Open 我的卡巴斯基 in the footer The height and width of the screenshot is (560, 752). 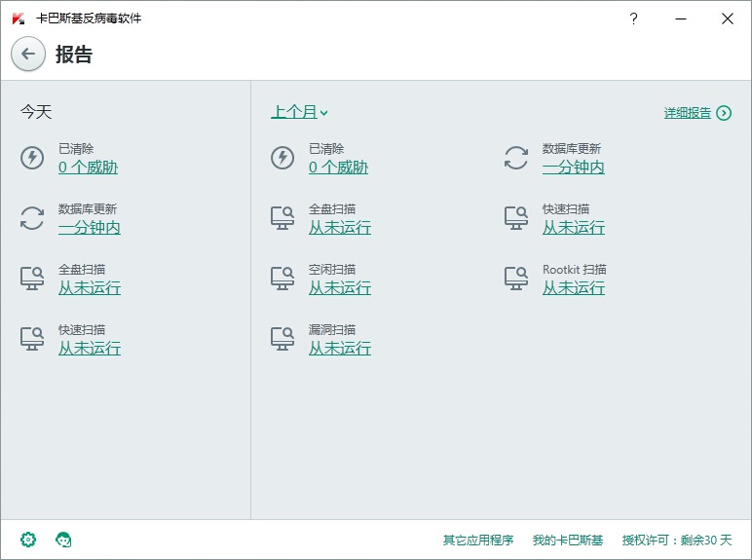[568, 540]
